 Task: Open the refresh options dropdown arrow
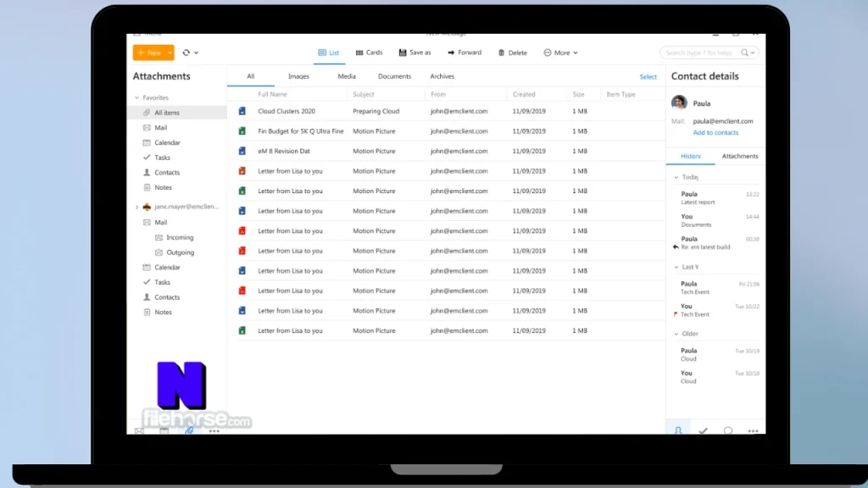tap(196, 53)
